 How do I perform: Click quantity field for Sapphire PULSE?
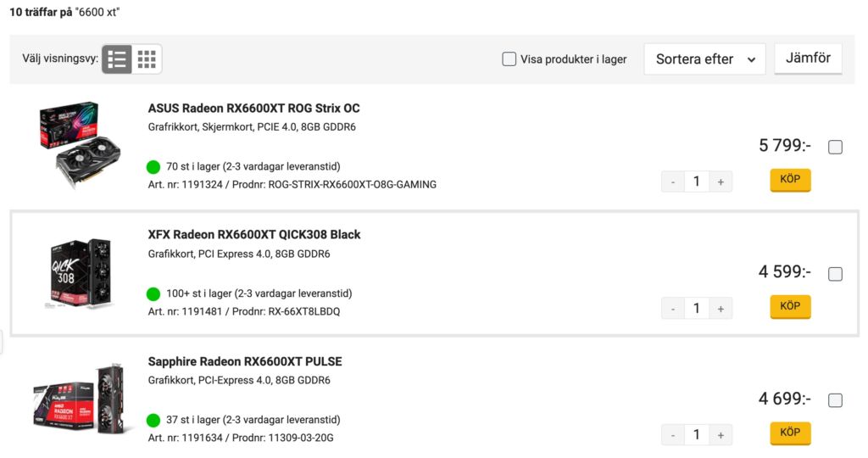tap(697, 435)
